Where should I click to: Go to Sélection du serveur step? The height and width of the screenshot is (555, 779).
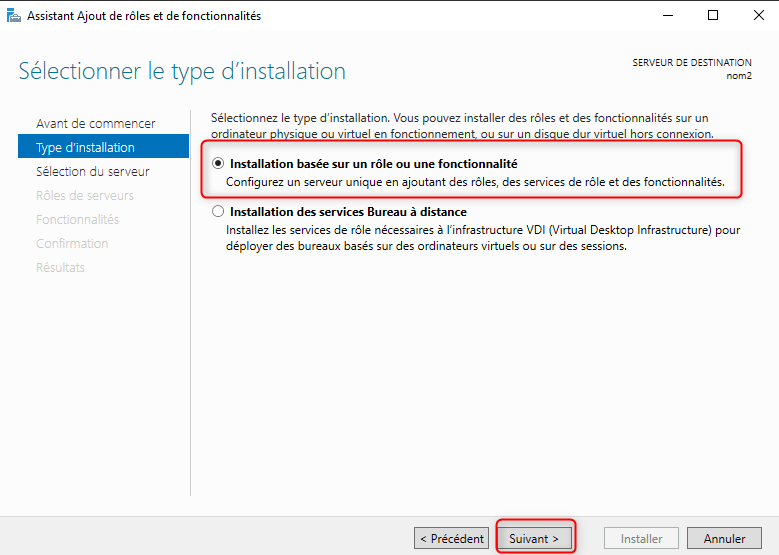(x=92, y=171)
